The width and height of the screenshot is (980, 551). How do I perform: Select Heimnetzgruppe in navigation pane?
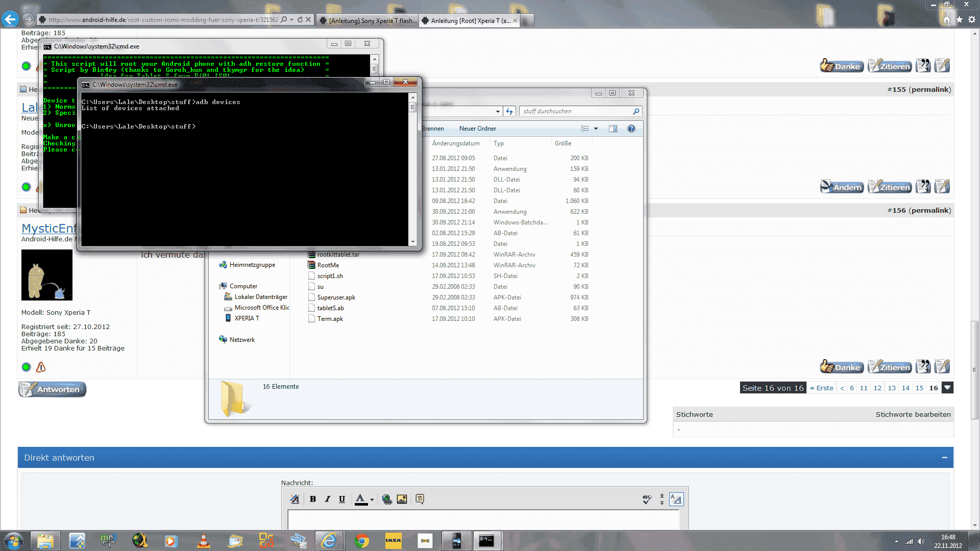(248, 265)
